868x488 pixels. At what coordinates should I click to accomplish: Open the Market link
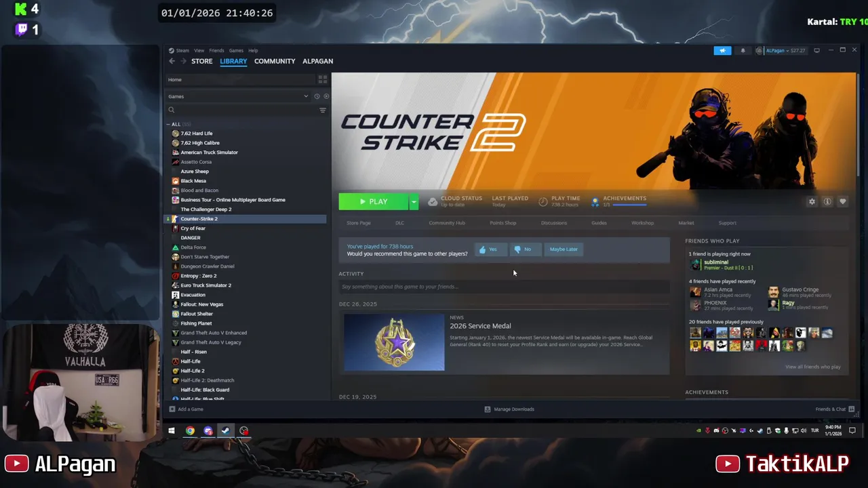pos(686,223)
